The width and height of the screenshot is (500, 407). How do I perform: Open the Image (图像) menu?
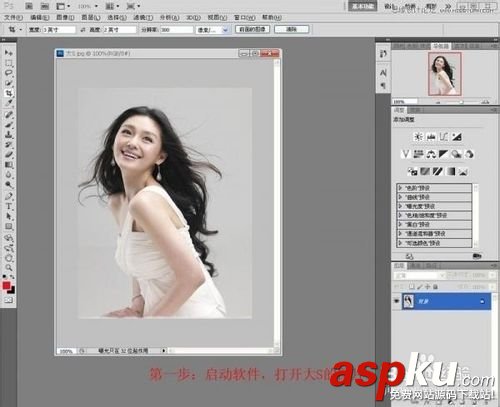click(65, 17)
